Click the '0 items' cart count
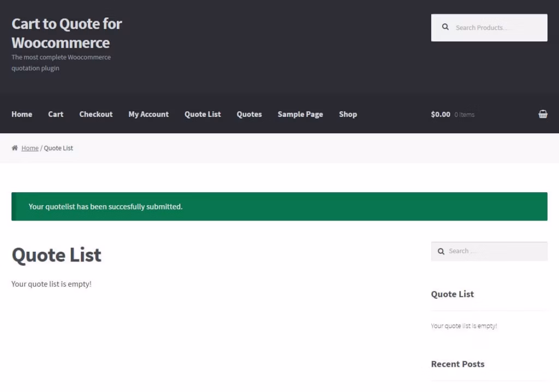 (x=464, y=115)
